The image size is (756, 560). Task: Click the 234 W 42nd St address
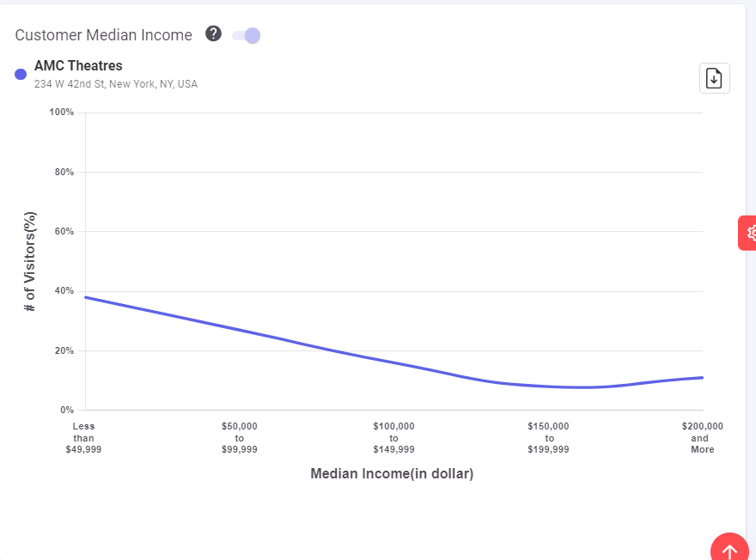pos(116,84)
